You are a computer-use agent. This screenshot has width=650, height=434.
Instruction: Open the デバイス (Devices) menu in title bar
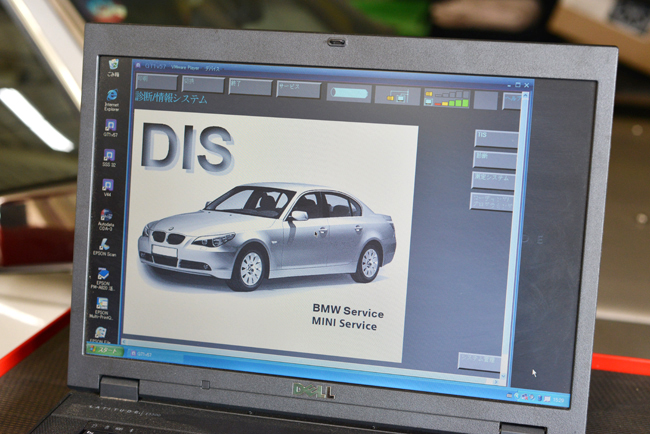[212, 68]
